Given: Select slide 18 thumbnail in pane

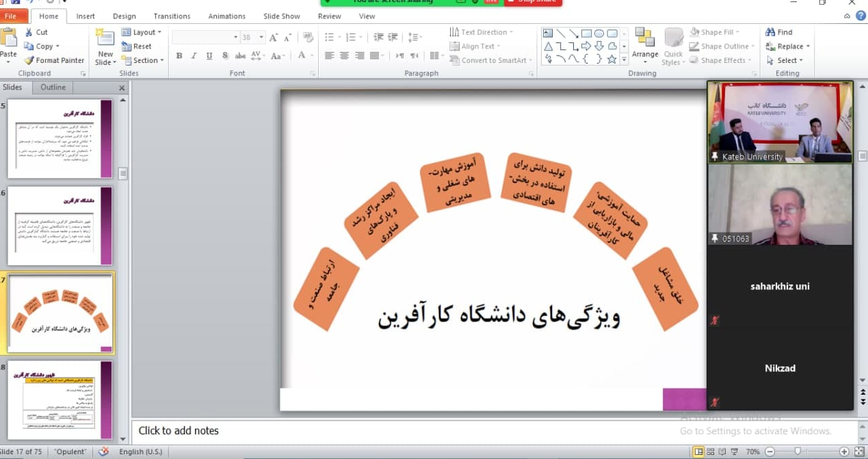Looking at the screenshot, I should [x=61, y=400].
